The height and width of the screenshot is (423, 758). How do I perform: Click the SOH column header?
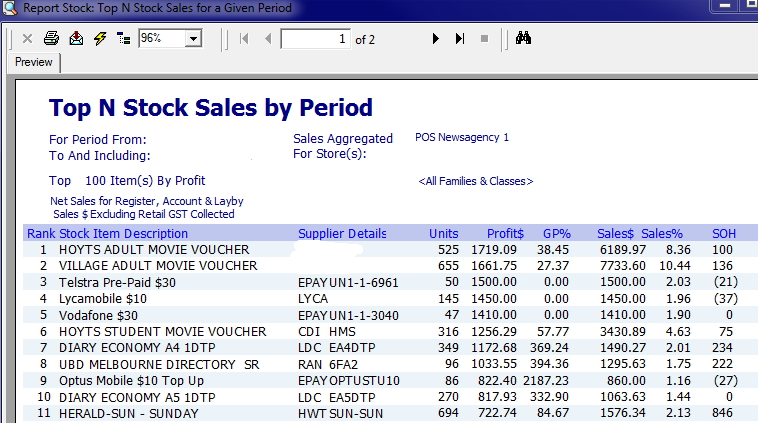point(724,233)
